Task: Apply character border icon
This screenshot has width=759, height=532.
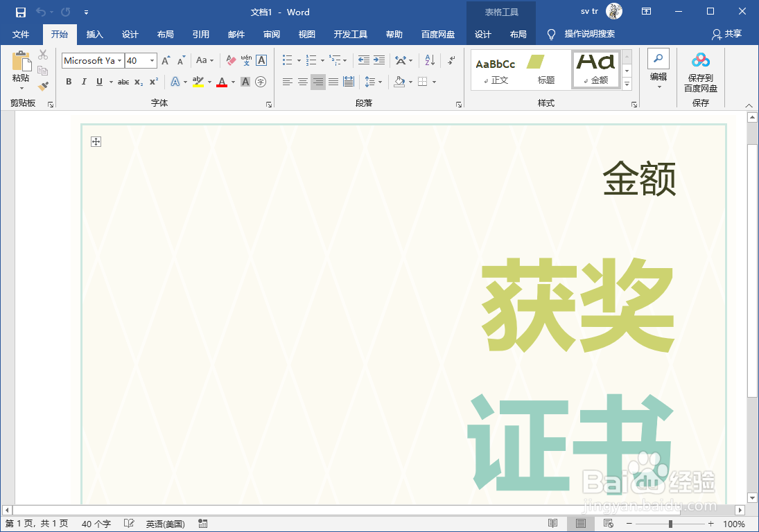Action: tap(261, 60)
